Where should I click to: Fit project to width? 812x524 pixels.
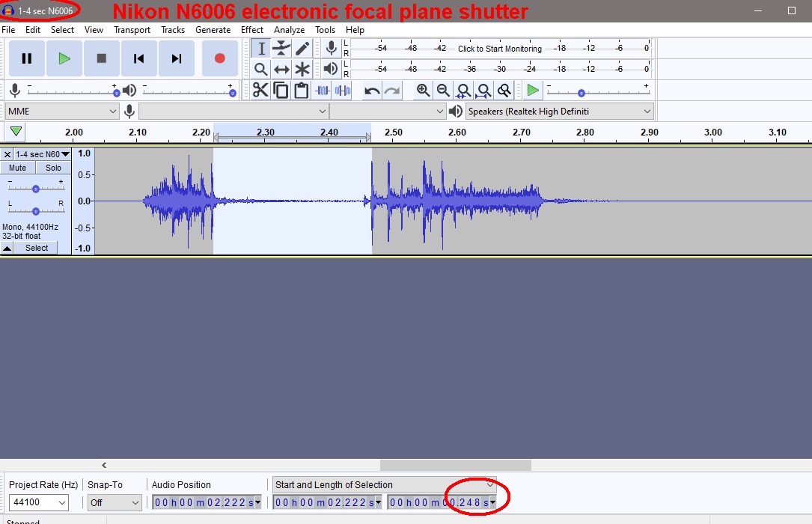click(x=483, y=91)
